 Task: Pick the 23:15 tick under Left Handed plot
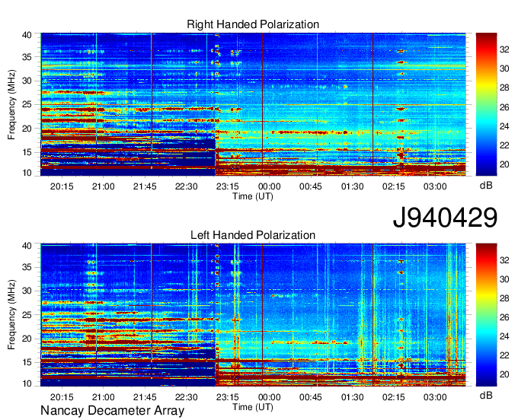coord(228,397)
